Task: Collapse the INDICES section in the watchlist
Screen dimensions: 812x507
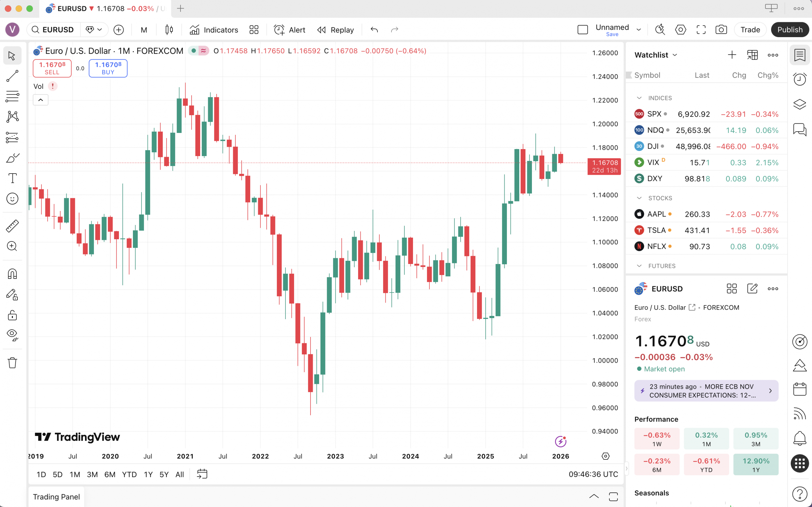Action: [639, 98]
